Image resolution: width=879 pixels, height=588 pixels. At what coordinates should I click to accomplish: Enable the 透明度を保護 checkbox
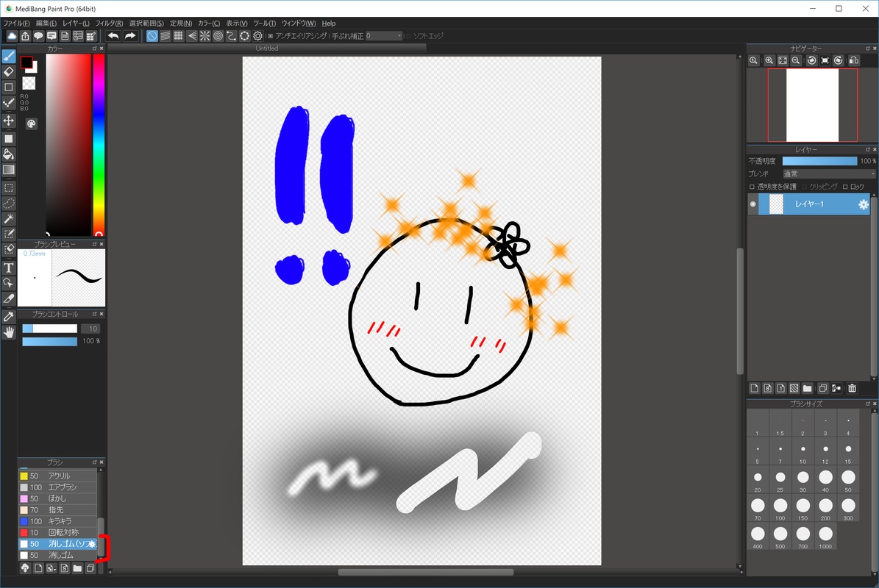click(x=752, y=187)
